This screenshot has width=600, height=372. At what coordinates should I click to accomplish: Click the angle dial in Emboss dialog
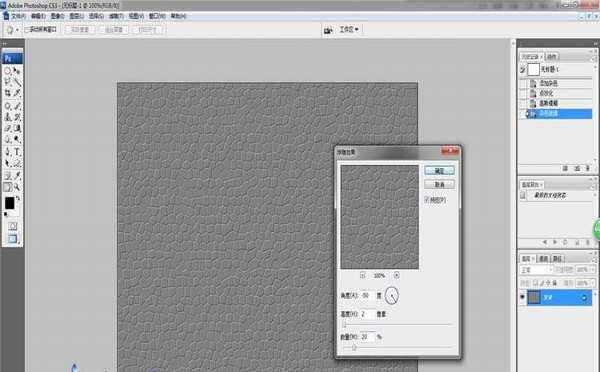point(391,295)
